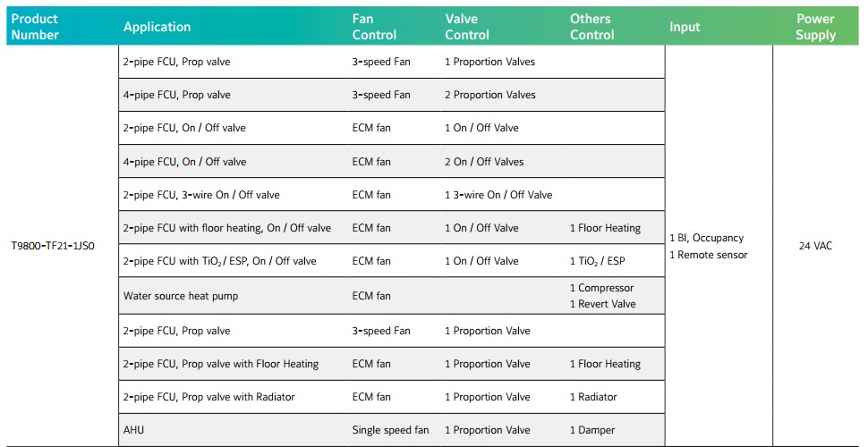This screenshot has height=447, width=868.
Task: Select the 1 3-wire On / Off Valve cell
Action: click(498, 195)
